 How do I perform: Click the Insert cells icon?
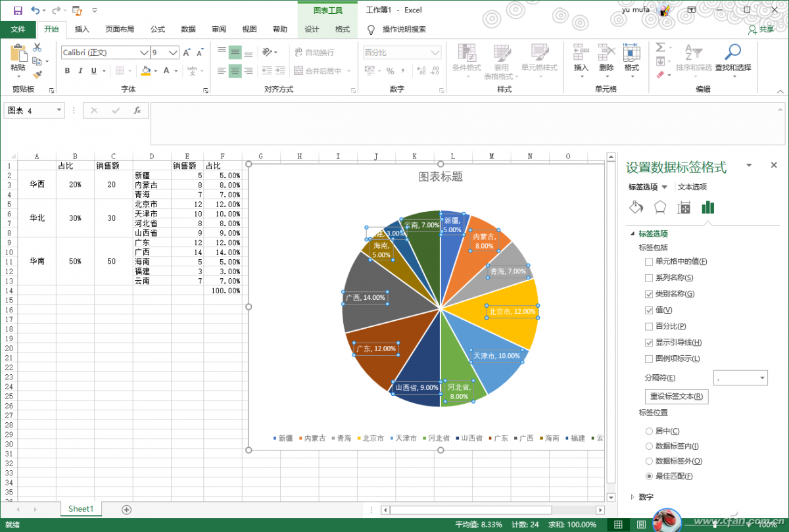[x=581, y=53]
